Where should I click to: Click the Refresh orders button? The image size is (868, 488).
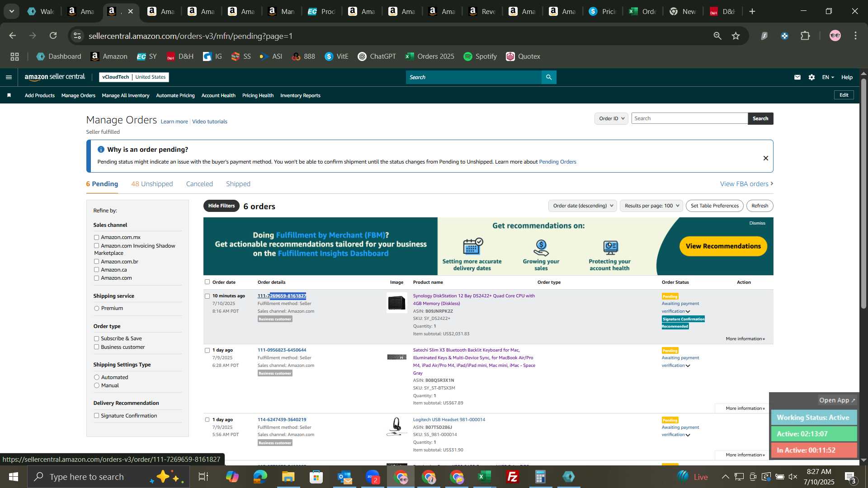click(x=760, y=206)
